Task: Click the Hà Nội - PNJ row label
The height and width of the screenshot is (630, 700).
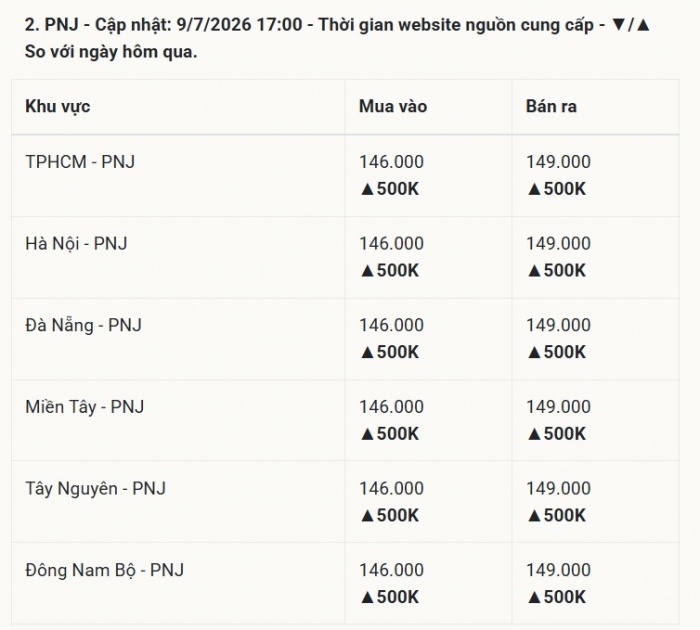Action: point(76,244)
